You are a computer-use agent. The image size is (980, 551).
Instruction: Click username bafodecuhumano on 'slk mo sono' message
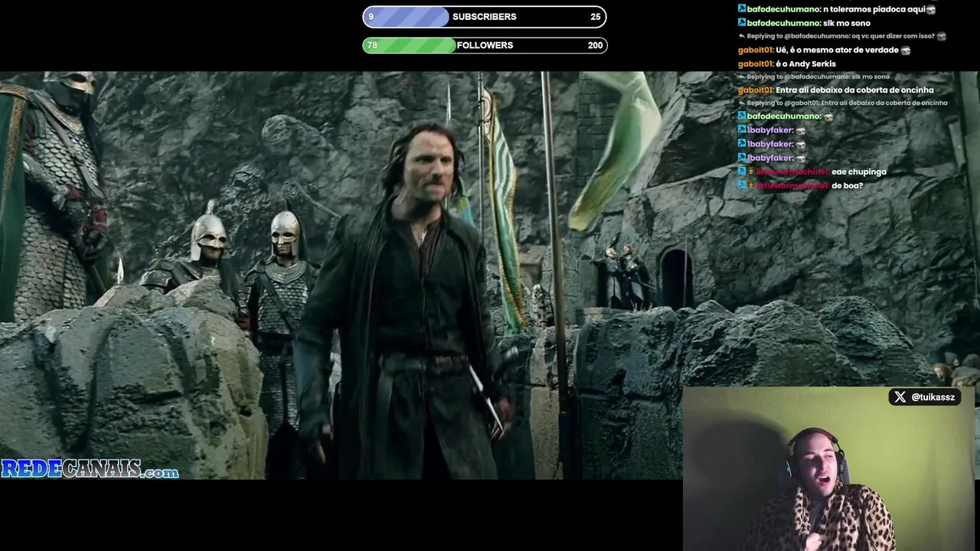click(x=785, y=24)
